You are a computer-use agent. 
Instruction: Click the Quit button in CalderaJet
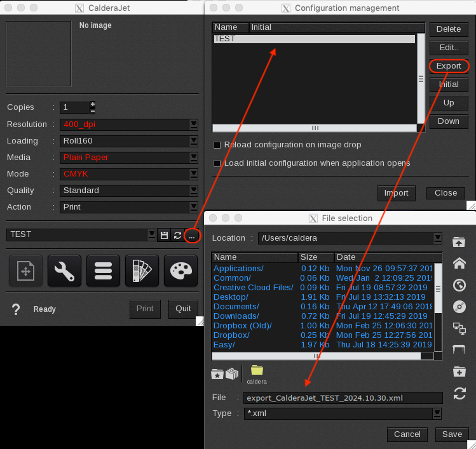[183, 309]
